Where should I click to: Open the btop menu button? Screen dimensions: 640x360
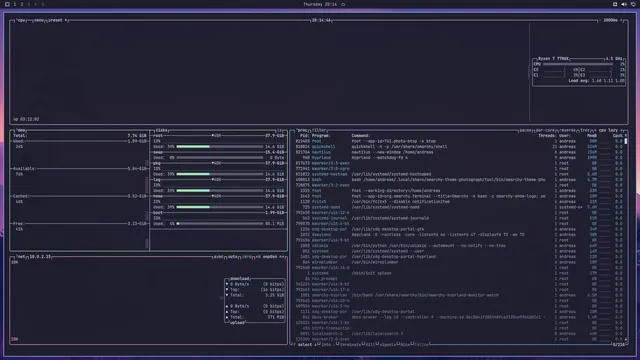pyautogui.click(x=39, y=20)
